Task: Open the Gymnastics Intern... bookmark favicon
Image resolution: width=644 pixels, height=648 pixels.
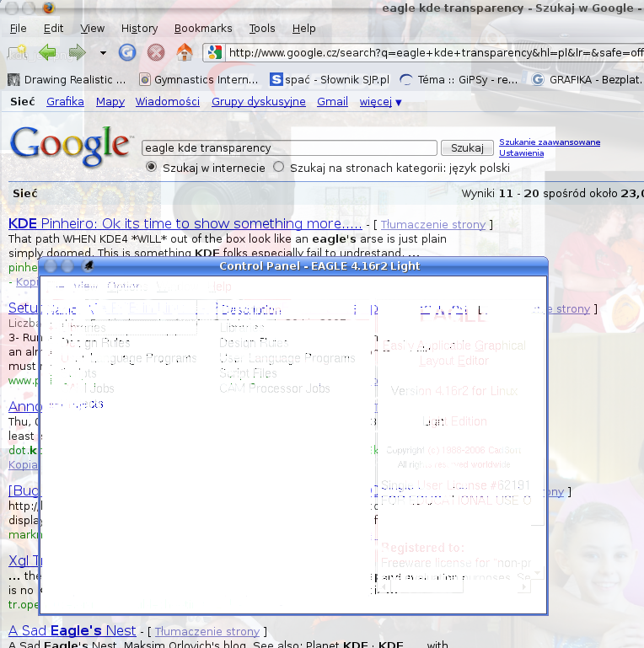Action: tap(145, 80)
